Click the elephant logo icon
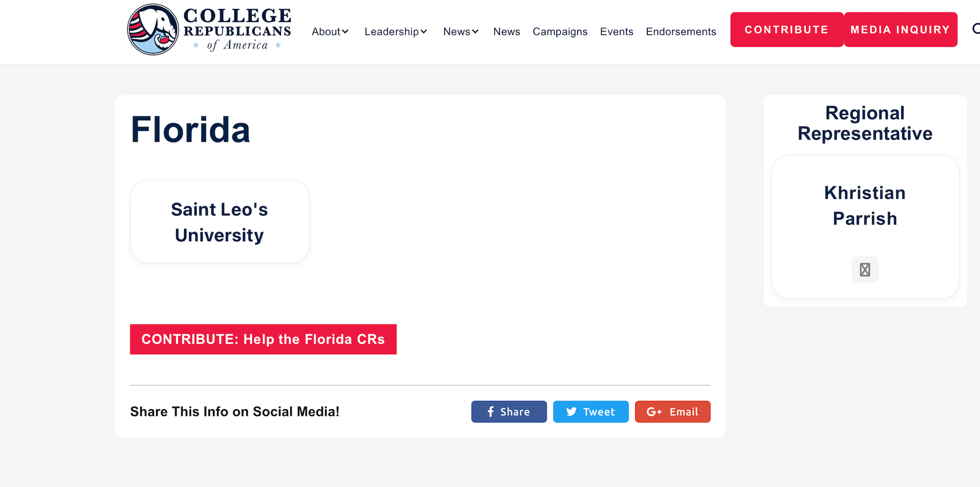This screenshot has height=487, width=980. [153, 29]
